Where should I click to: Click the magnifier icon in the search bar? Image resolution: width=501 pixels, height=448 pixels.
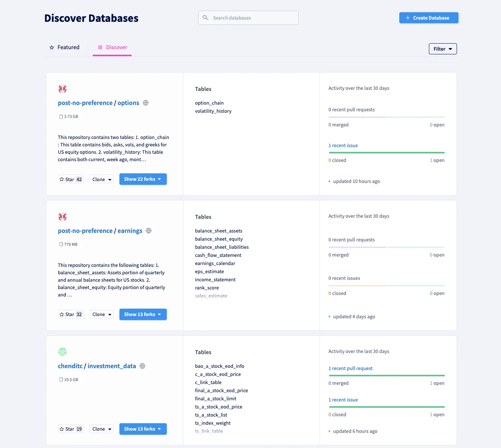206,18
